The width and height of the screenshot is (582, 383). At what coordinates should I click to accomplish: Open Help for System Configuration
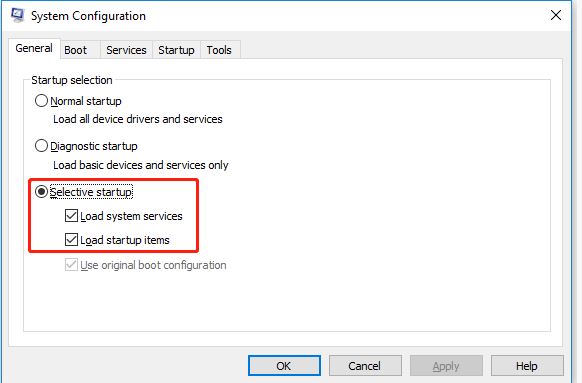(527, 366)
